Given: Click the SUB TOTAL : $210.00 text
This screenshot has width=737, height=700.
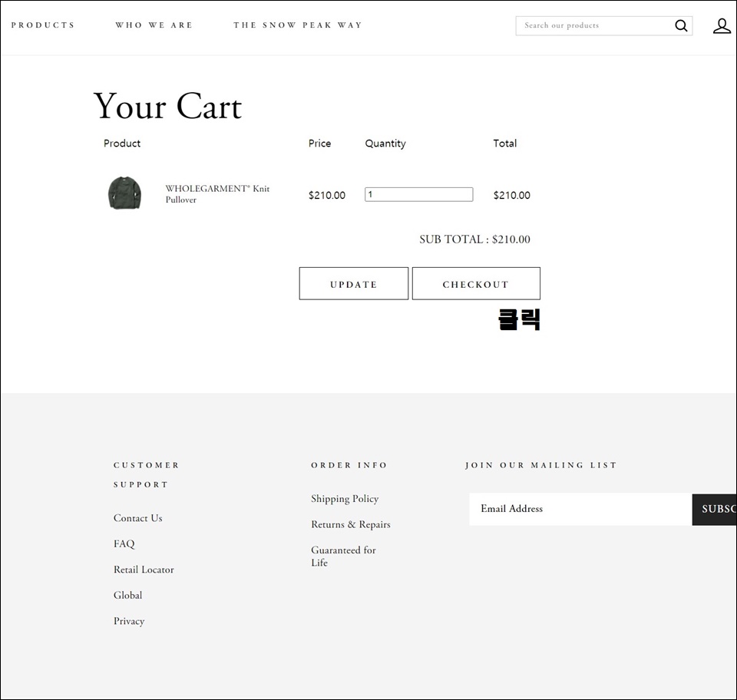Looking at the screenshot, I should tap(474, 239).
